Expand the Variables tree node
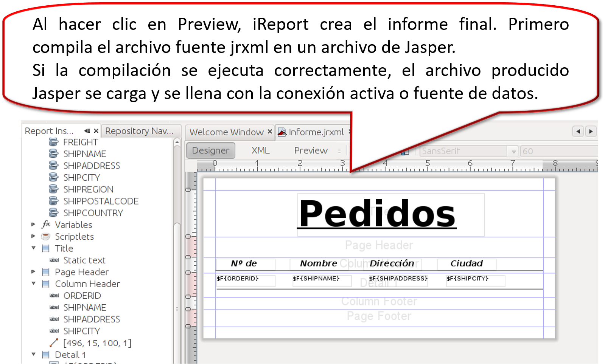This screenshot has height=364, width=605. pos(33,225)
